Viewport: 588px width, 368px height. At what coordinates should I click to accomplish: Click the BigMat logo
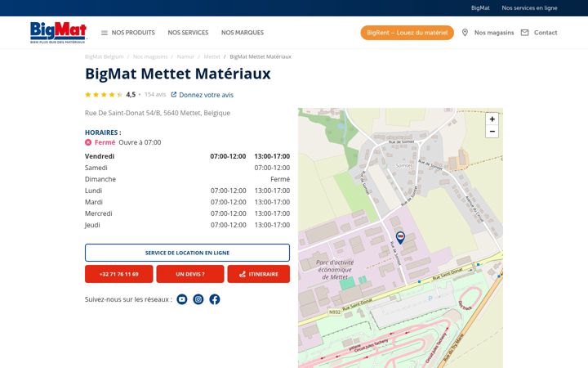click(58, 32)
